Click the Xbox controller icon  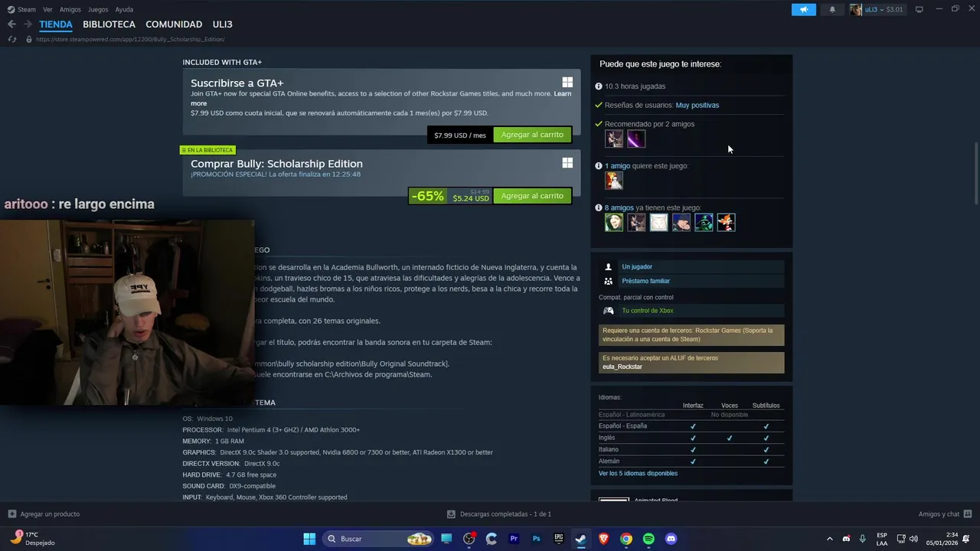point(608,311)
